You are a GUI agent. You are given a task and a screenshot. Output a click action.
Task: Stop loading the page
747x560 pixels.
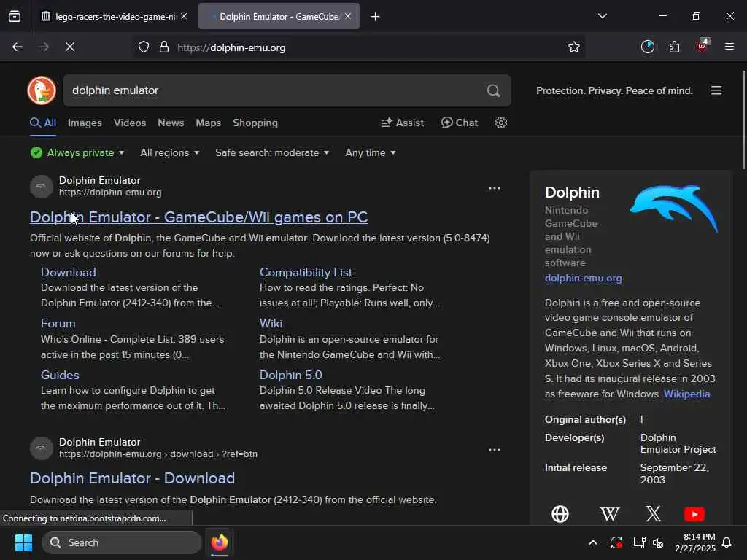[70, 47]
